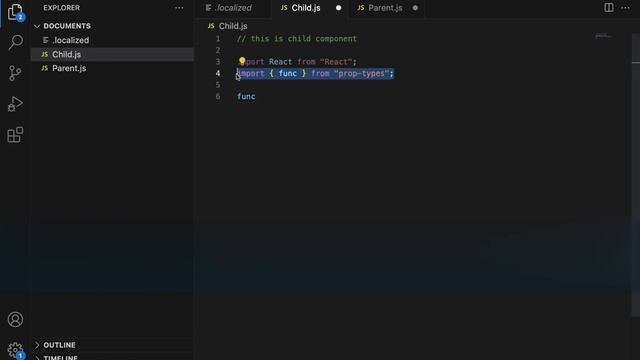Image resolution: width=640 pixels, height=360 pixels.
Task: Open the Search view in activity bar
Action: [x=15, y=42]
